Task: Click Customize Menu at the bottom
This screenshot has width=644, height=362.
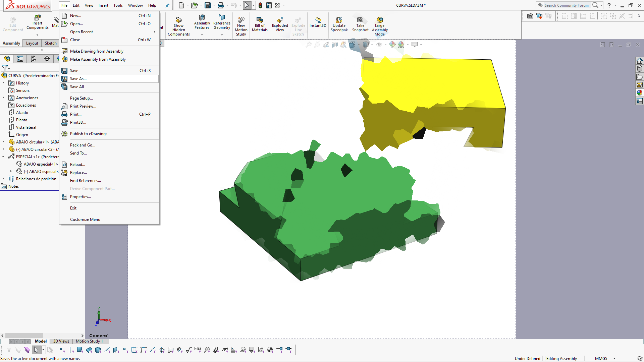Action: pos(85,220)
